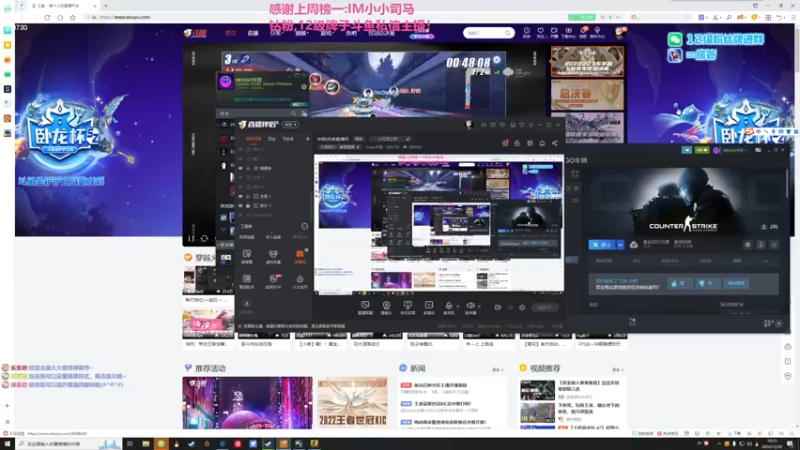Toggle the eye visibility of the 全屏 1 source

(240, 196)
